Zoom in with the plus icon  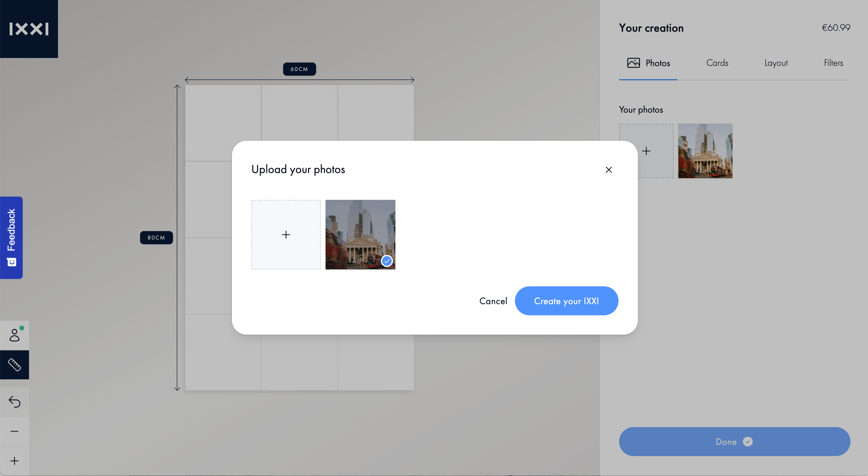coord(14,461)
